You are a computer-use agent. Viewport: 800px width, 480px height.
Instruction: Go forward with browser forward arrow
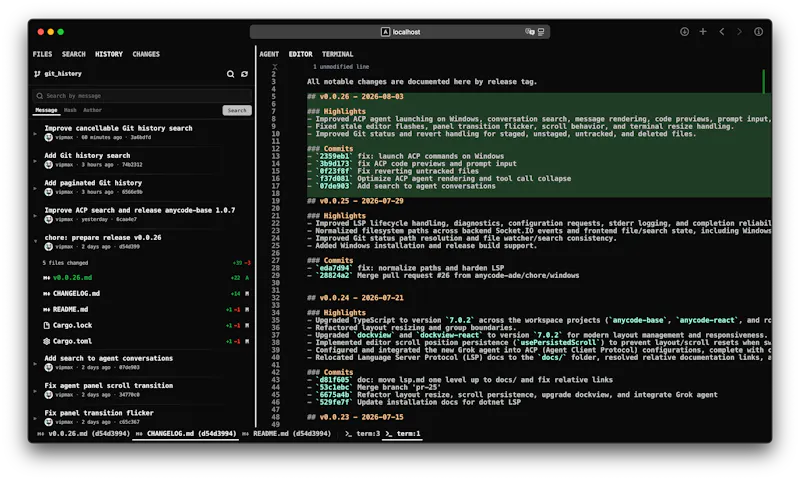coord(739,32)
